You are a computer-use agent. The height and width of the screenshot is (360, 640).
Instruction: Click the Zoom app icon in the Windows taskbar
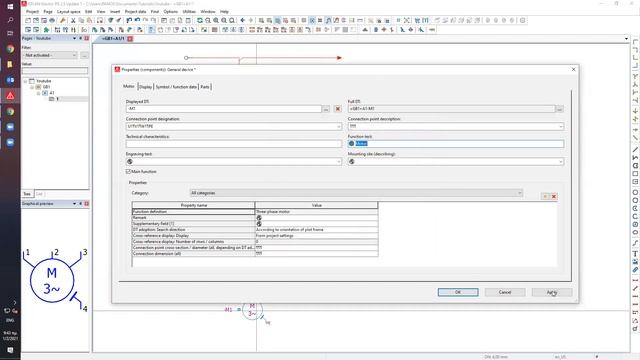pyautogui.click(x=10, y=127)
